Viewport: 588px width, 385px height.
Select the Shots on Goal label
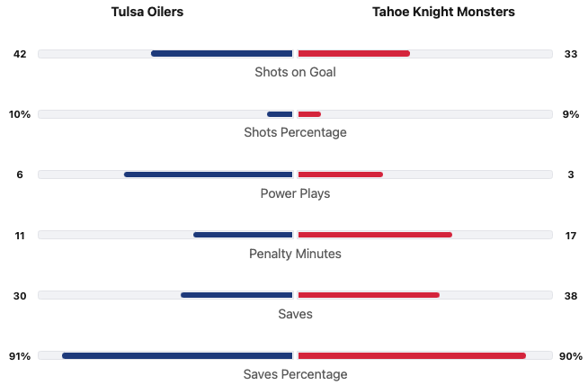(x=295, y=72)
